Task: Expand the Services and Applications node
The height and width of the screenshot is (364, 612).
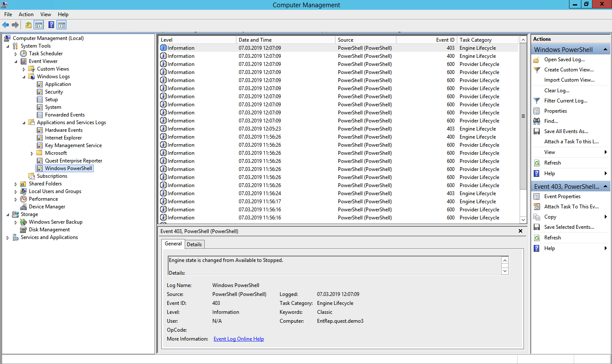Action: coord(8,238)
